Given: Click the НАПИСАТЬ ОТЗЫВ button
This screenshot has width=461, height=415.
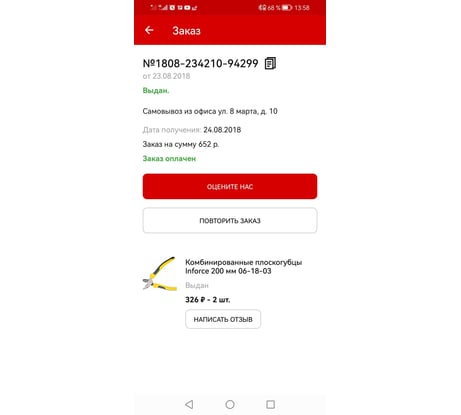Looking at the screenshot, I should (223, 319).
